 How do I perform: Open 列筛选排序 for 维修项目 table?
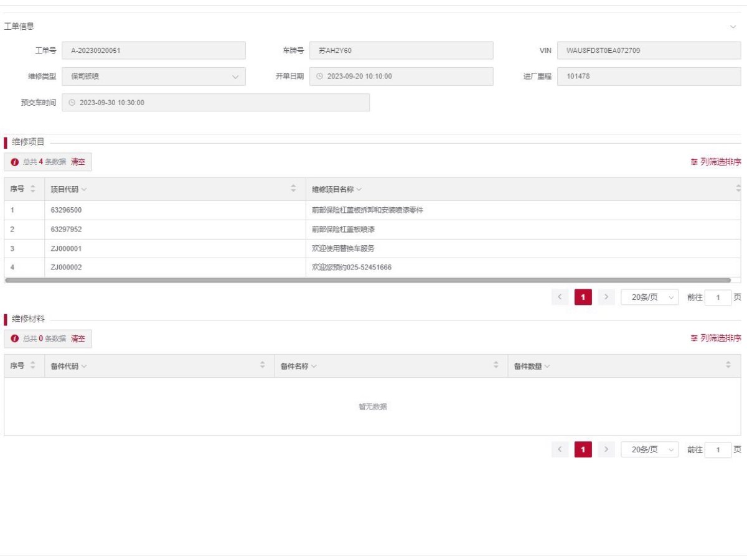click(x=715, y=162)
